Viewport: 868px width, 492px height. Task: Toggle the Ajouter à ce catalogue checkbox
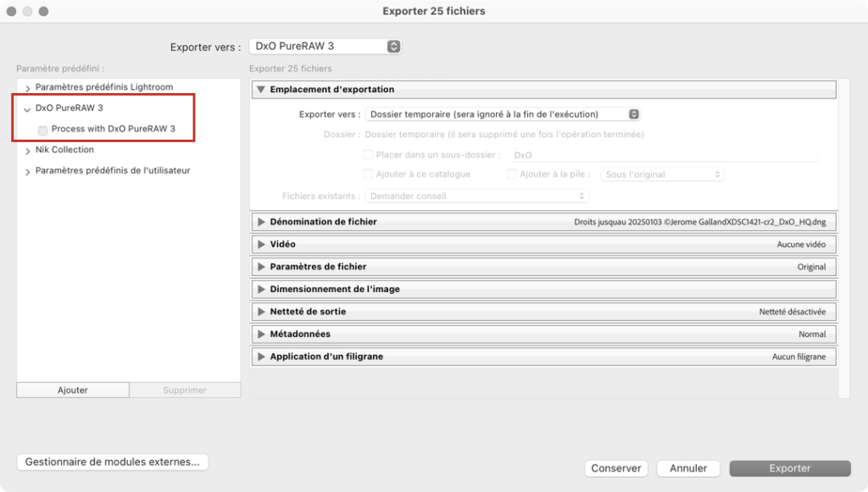pyautogui.click(x=368, y=174)
